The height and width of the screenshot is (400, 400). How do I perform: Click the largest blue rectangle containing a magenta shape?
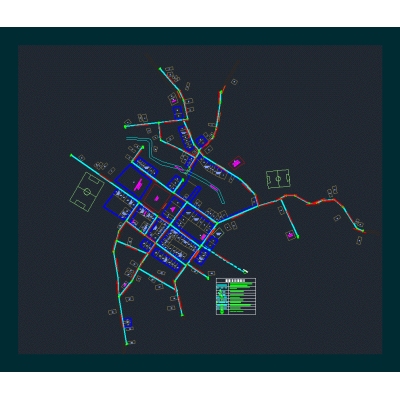click(x=133, y=182)
